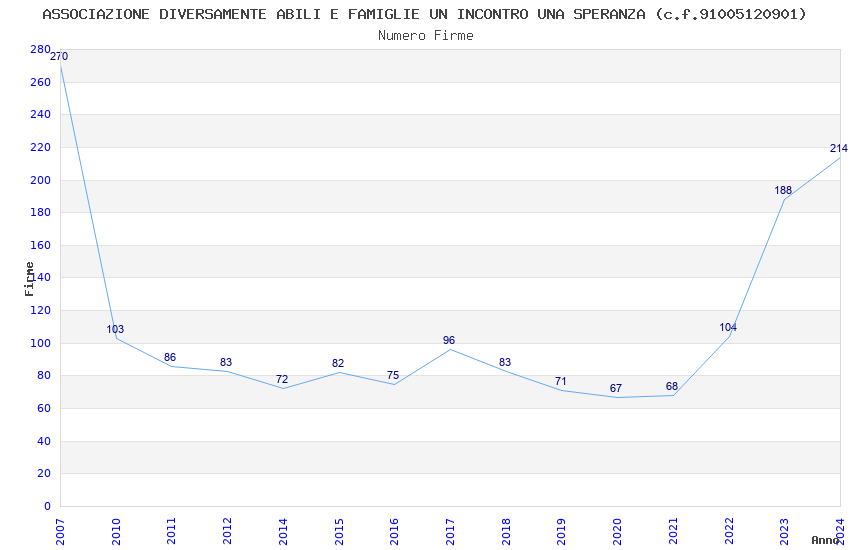Select the 96 data label for 2017

click(449, 340)
